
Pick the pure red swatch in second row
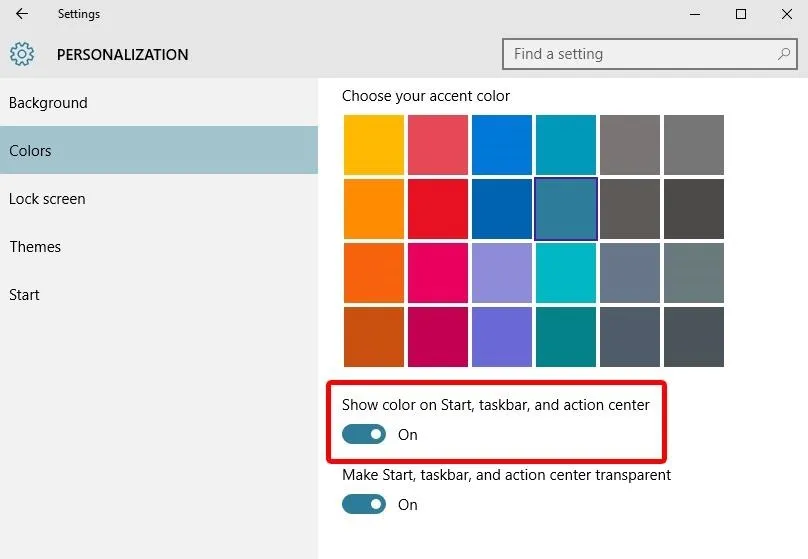point(438,209)
